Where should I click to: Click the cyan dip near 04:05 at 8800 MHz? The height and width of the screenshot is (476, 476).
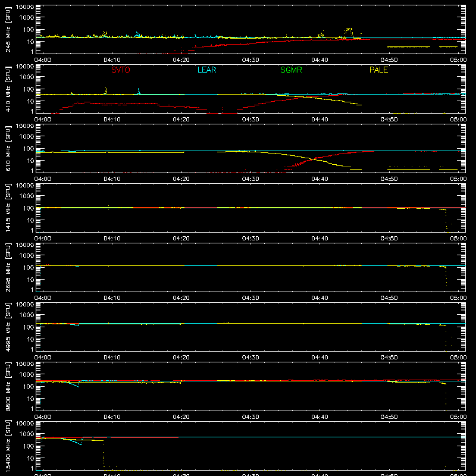click(x=73, y=384)
